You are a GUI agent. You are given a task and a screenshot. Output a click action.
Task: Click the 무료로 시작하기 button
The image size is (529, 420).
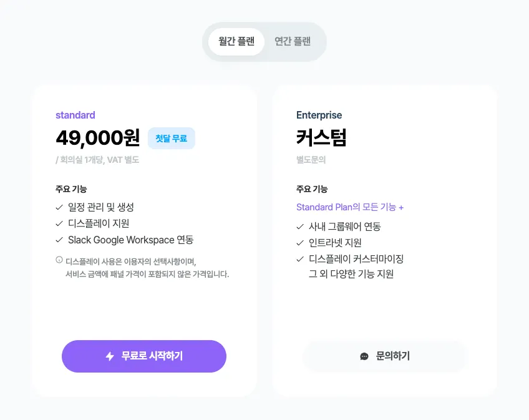pyautogui.click(x=144, y=356)
